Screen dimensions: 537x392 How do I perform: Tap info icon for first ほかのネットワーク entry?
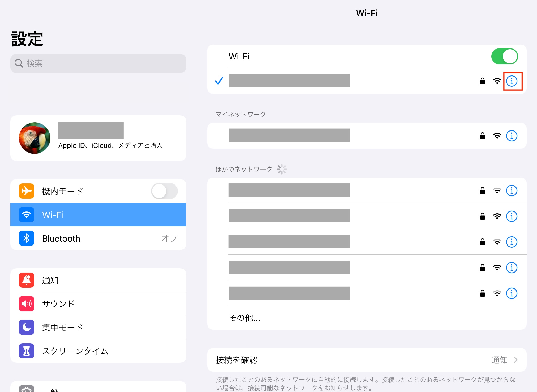tap(511, 190)
